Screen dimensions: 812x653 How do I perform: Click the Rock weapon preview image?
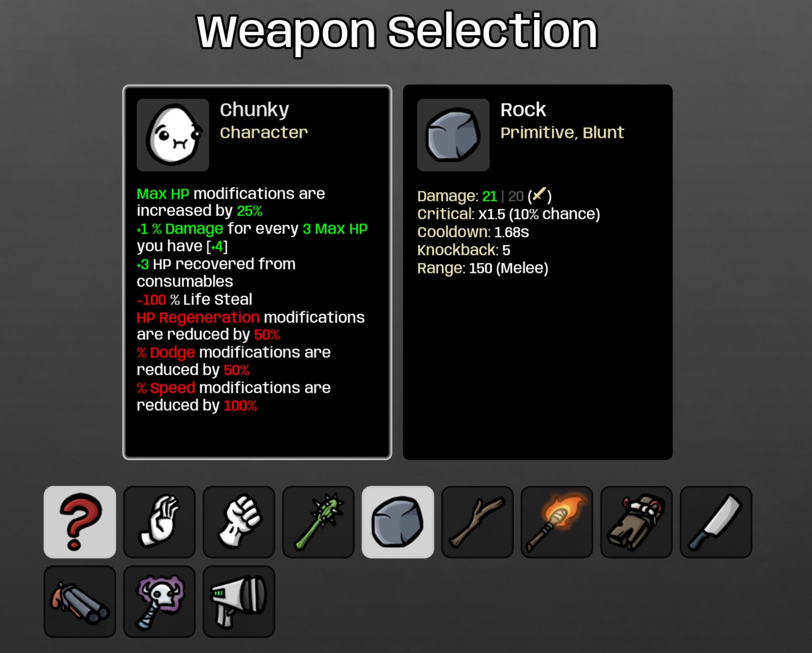click(453, 135)
